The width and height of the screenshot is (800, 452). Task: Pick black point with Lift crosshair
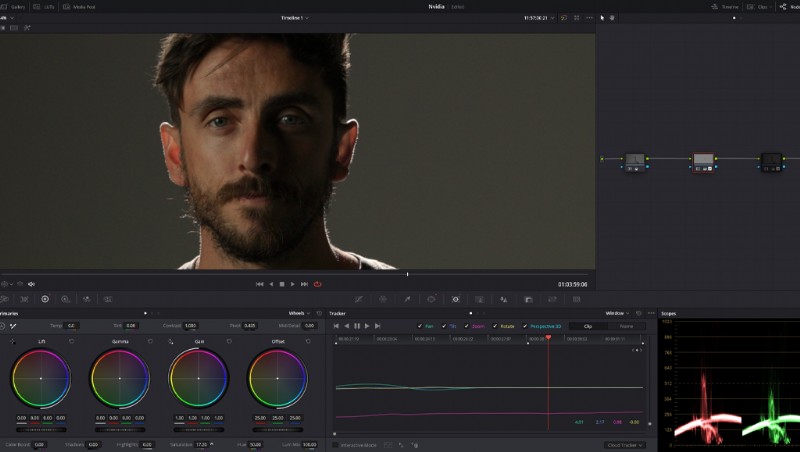pyautogui.click(x=12, y=341)
